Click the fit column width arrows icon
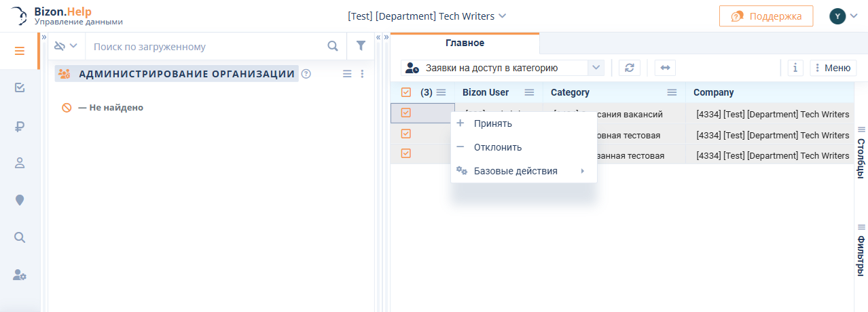Viewport: 868px width, 312px height. (665, 68)
